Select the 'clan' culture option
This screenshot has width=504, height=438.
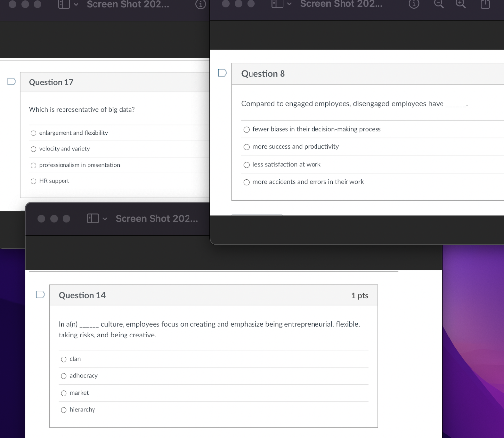coord(63,359)
